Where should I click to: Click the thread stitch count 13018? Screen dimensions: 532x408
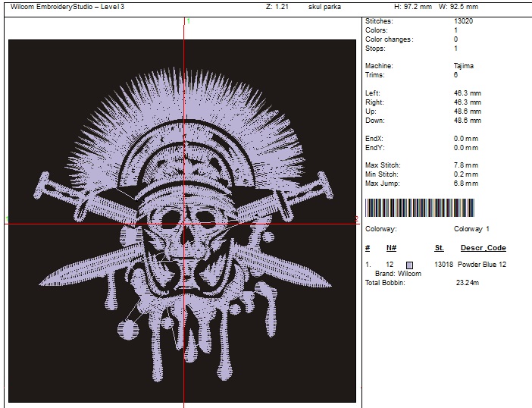(443, 264)
